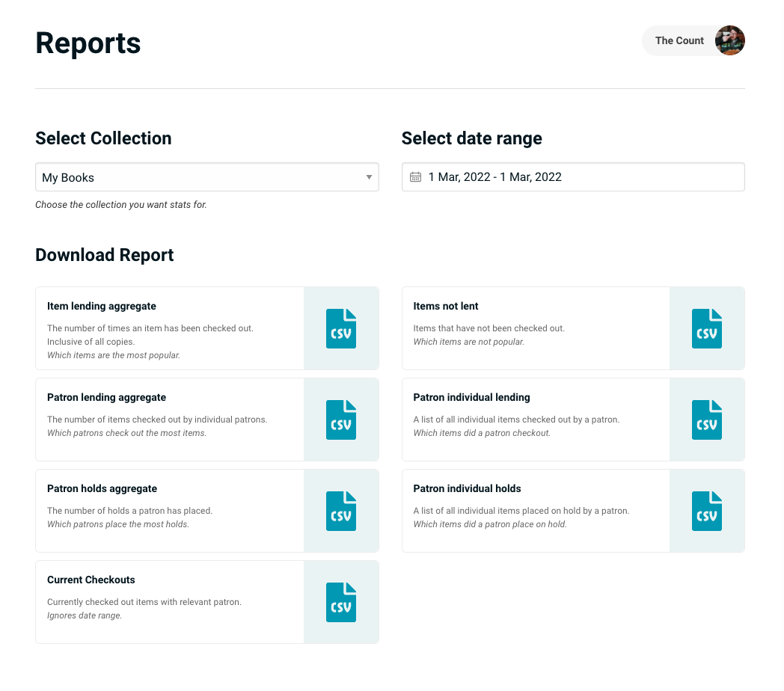Click the Patron individual lending report card
Image resolution: width=784 pixels, height=691 pixels.
[x=536, y=420]
